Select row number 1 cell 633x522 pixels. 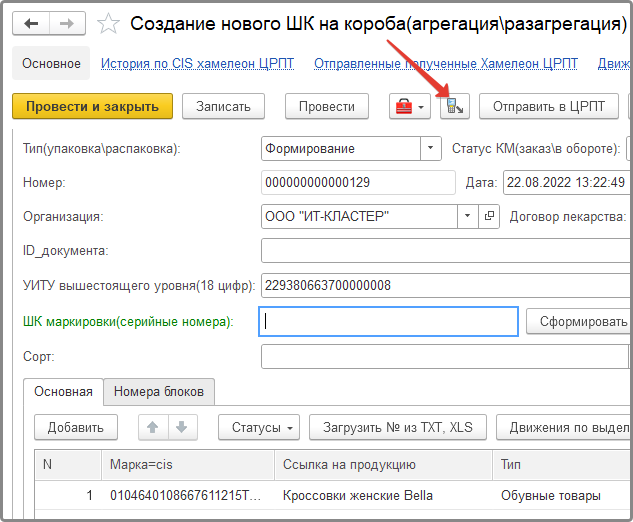68,495
